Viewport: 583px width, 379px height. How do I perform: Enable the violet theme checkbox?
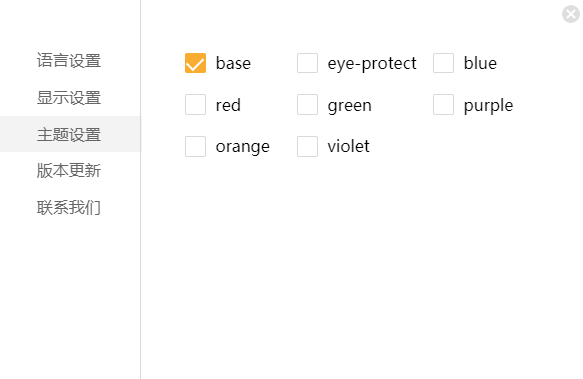coord(307,146)
